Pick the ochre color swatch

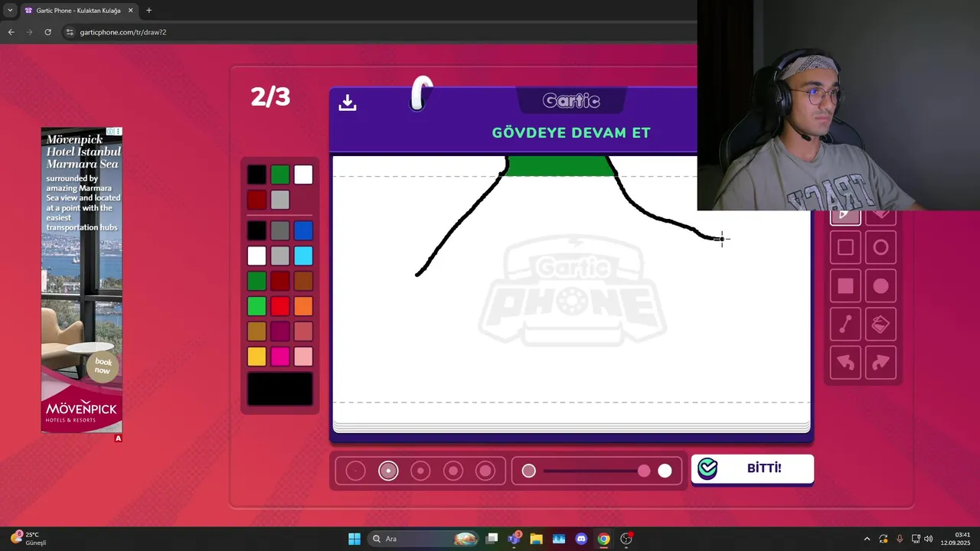click(x=256, y=331)
